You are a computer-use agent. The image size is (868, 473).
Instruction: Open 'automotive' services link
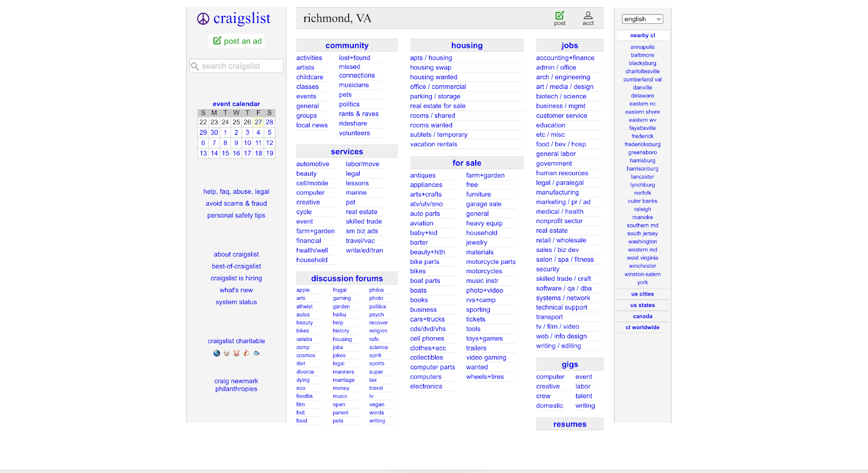(x=312, y=164)
